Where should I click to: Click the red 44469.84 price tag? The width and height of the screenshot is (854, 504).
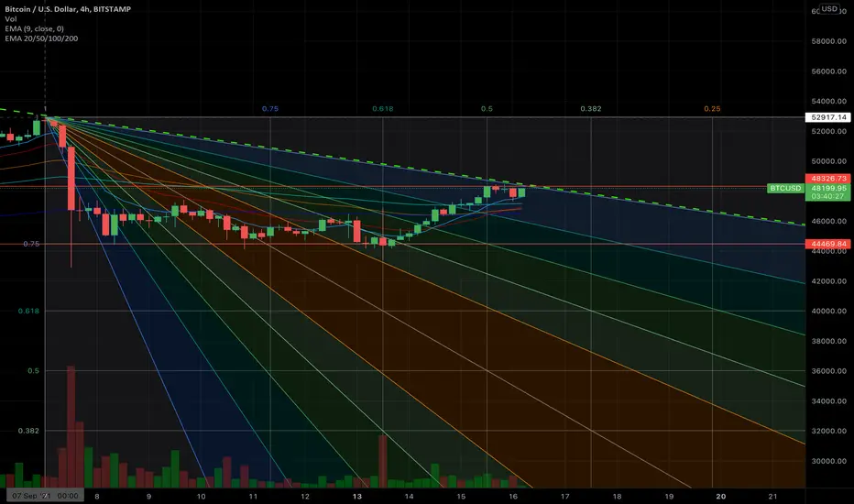[x=827, y=244]
